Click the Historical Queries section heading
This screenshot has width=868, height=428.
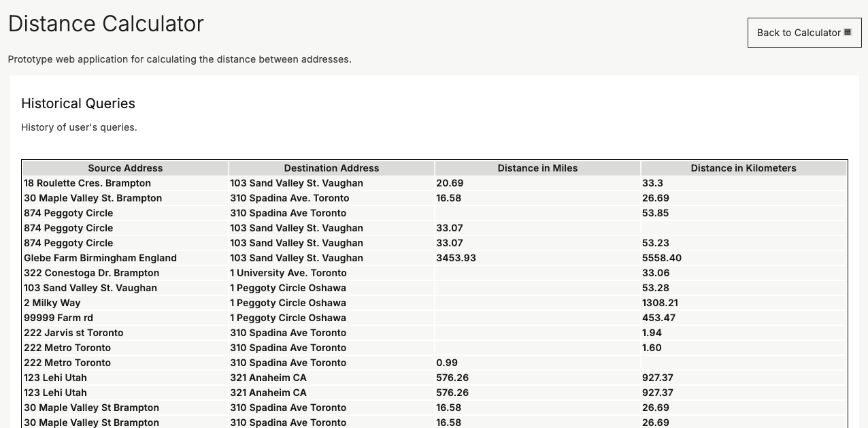tap(78, 103)
